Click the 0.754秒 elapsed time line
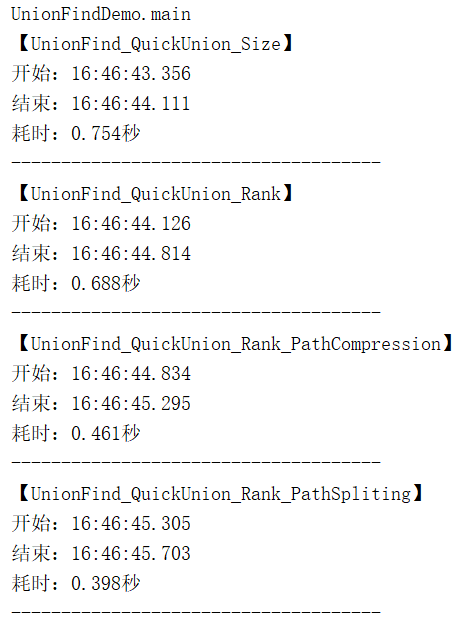Screen dimensions: 464x620 point(76,133)
